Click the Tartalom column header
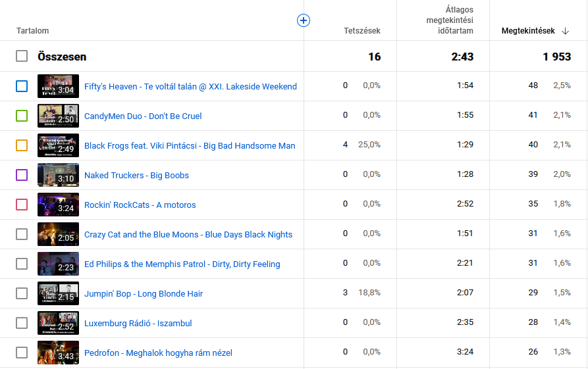This screenshot has width=588, height=369. click(32, 31)
